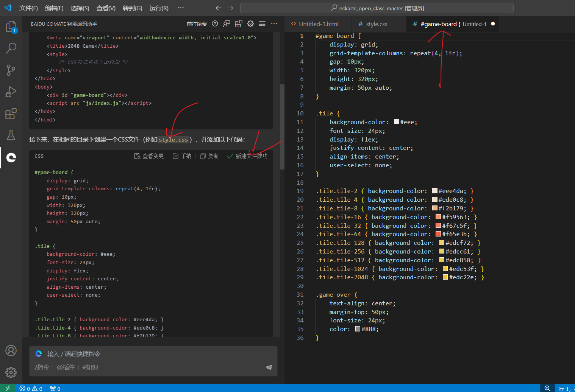
Task: Click the 前往续费 link
Action: (x=197, y=24)
